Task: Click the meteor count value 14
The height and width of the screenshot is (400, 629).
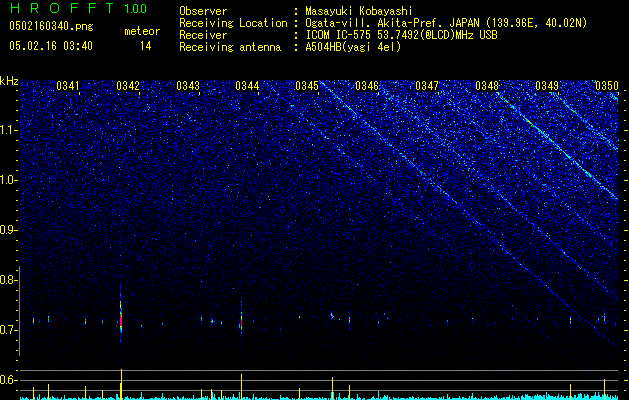Action: 145,46
